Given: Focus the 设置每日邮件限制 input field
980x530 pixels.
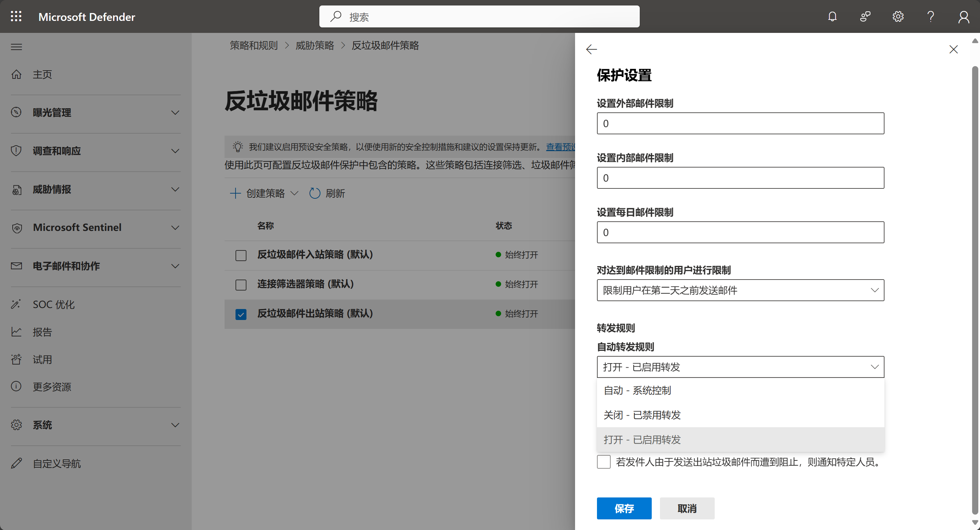Looking at the screenshot, I should tap(740, 232).
